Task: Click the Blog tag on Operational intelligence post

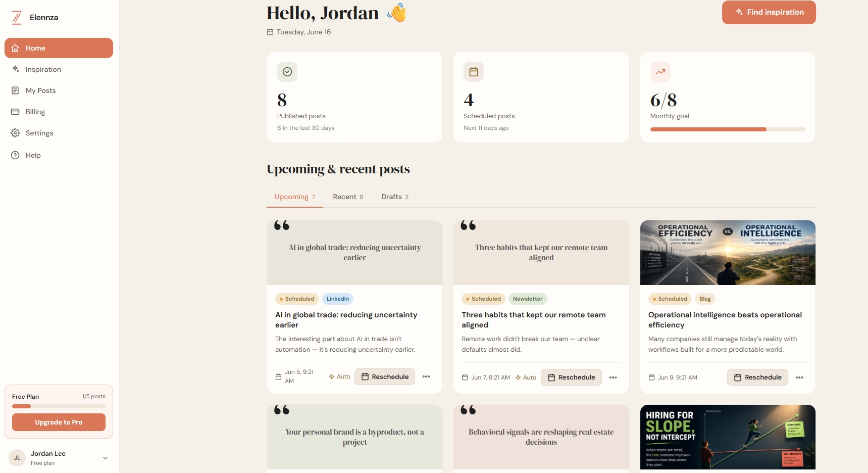Action: pyautogui.click(x=705, y=299)
